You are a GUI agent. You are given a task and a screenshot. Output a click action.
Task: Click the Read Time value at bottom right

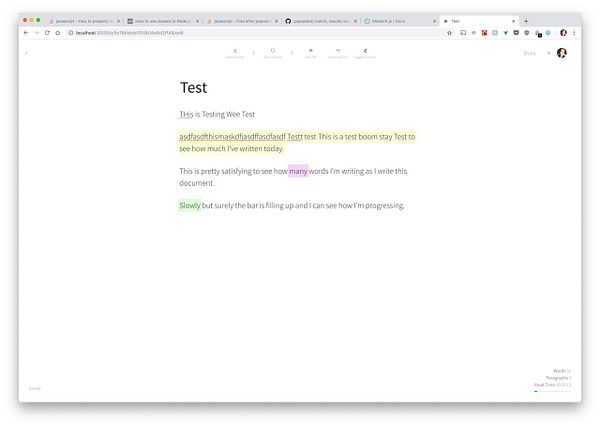(563, 385)
